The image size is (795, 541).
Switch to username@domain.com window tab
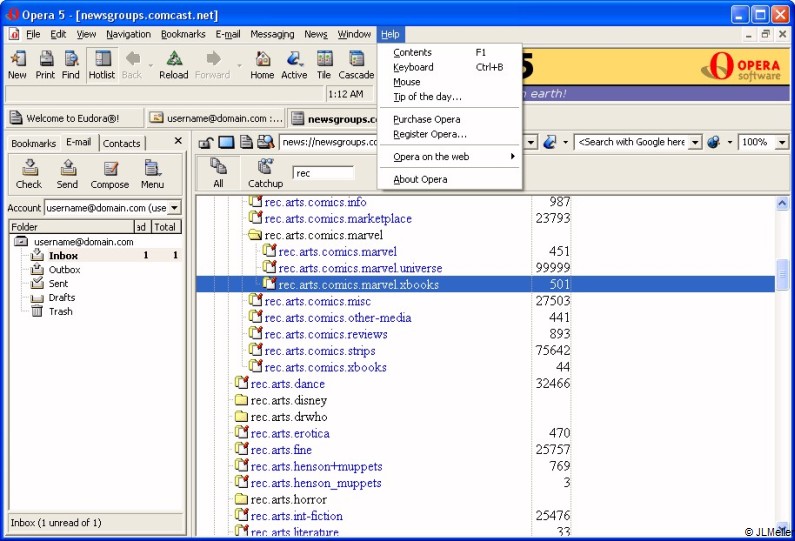(x=216, y=118)
